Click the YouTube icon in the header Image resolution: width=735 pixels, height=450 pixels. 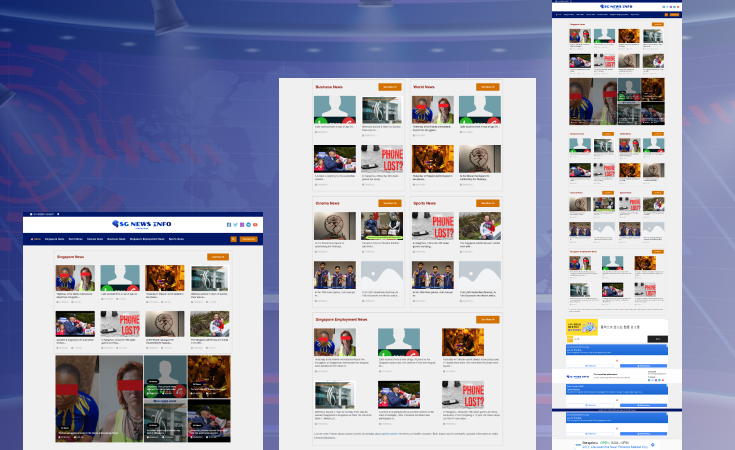255,225
